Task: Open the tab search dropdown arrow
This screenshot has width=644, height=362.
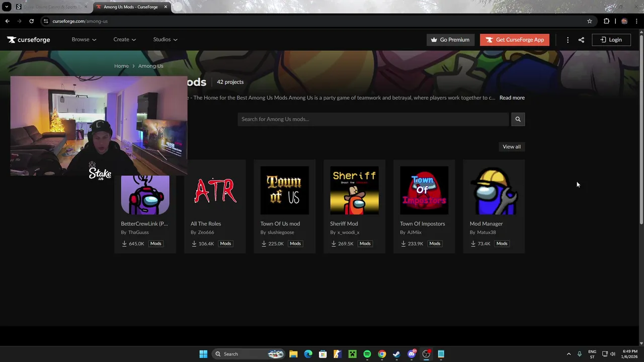Action: [x=7, y=7]
